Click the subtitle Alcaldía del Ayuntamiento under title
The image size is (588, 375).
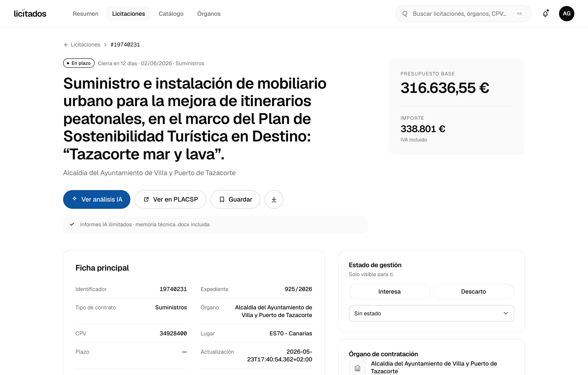coord(149,173)
